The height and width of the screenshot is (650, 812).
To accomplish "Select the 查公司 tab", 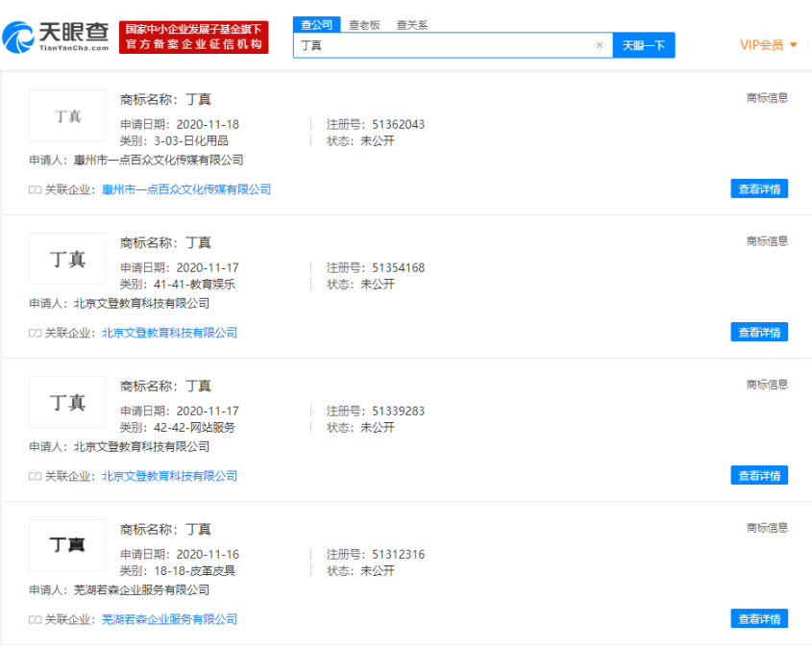I will click(x=316, y=24).
